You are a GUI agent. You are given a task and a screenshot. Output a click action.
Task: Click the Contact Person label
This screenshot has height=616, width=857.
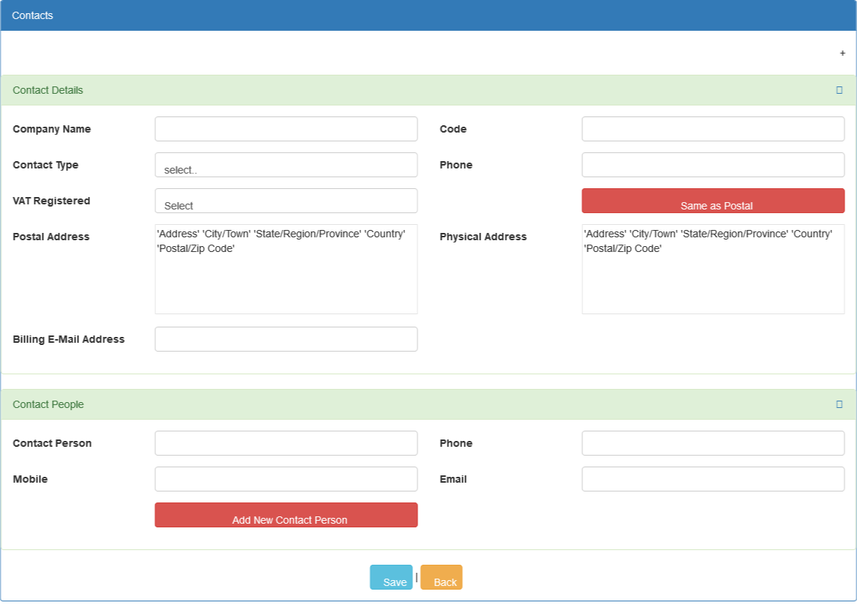tap(52, 443)
